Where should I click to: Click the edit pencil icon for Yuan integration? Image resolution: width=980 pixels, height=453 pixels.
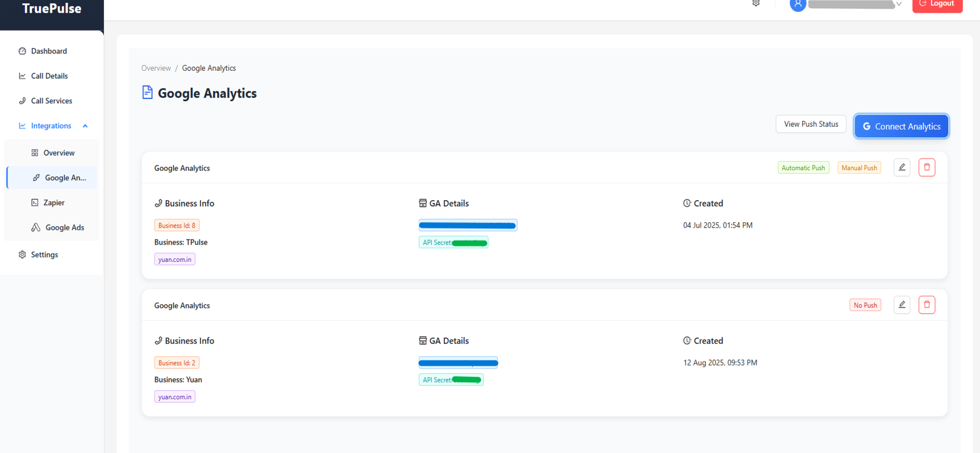(902, 305)
